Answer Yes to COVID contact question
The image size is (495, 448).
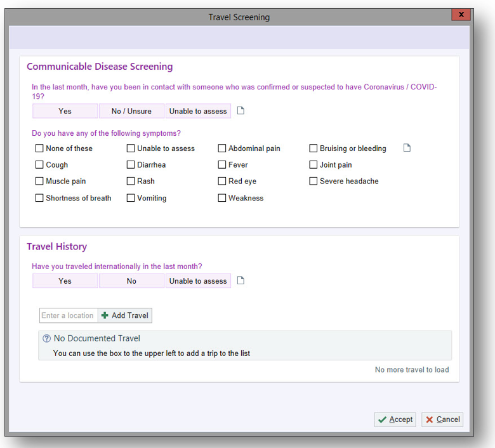point(65,111)
